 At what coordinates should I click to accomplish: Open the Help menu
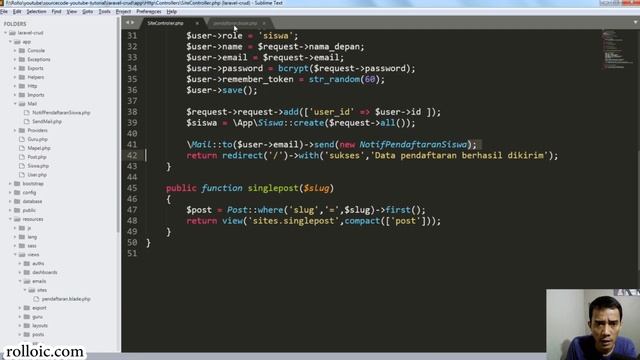point(172,12)
